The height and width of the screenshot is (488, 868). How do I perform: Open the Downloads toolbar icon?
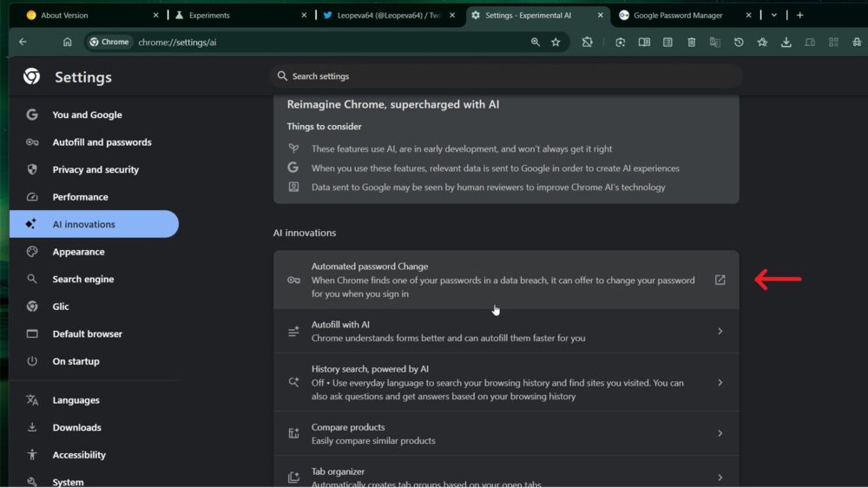click(x=786, y=42)
